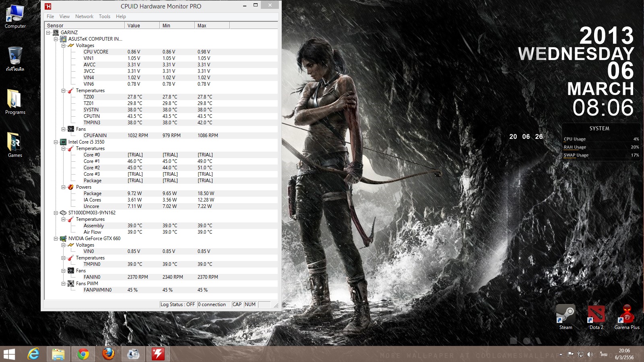Screen dimensions: 644x362
Task: Click the thermometer icon beside CPU Temperatures
Action: pyautogui.click(x=71, y=148)
